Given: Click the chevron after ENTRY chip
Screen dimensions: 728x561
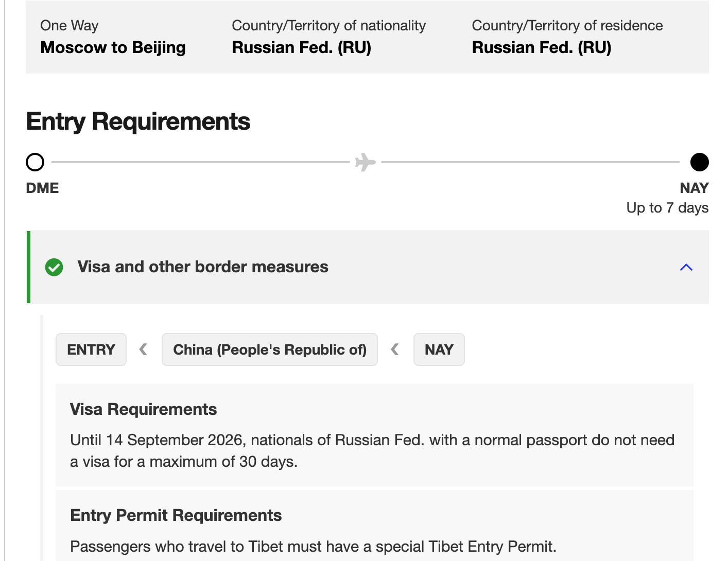Looking at the screenshot, I should (x=144, y=350).
